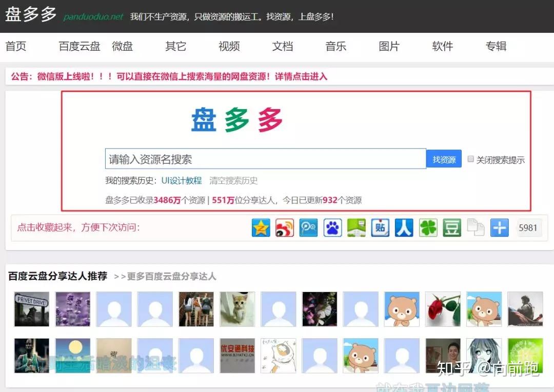This screenshot has height=392, width=554.
Task: Open the basketball player avatar
Action: click(x=32, y=356)
